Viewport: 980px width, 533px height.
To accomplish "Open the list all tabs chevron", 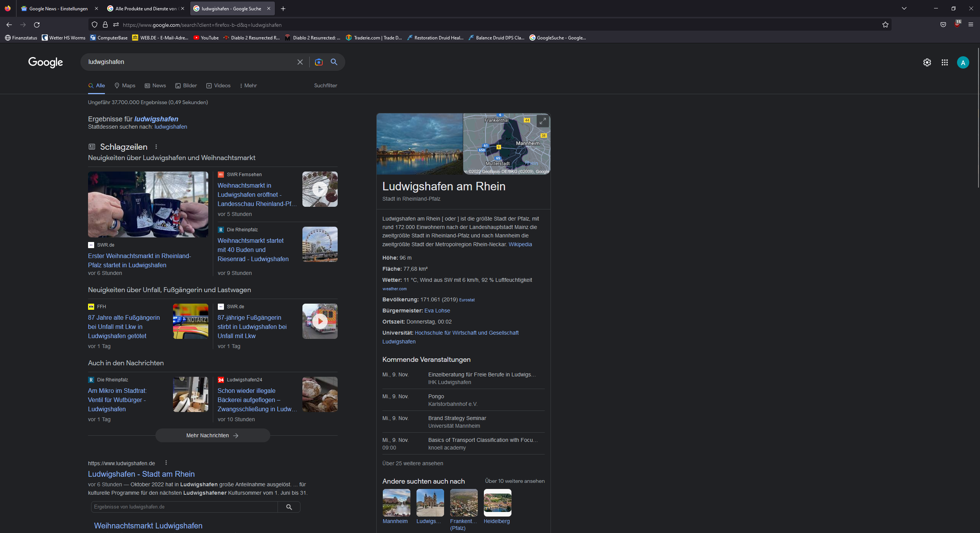I will coord(904,8).
